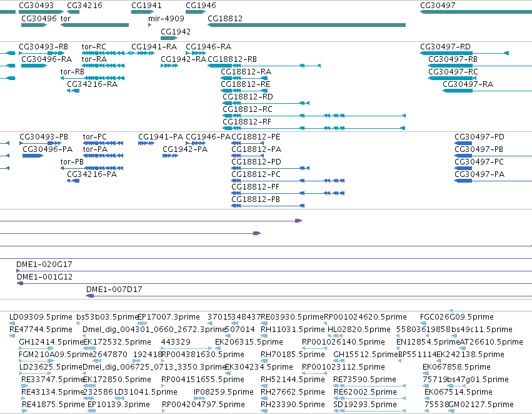Click the CG1942 gene label
532x414 pixels.
coord(176,32)
